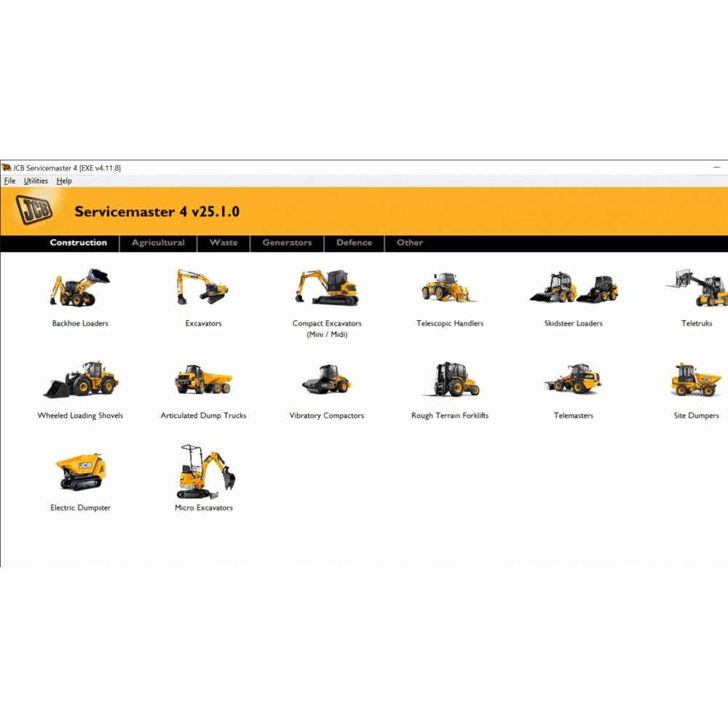728x728 pixels.
Task: Click the Telemasters label text
Action: (574, 416)
